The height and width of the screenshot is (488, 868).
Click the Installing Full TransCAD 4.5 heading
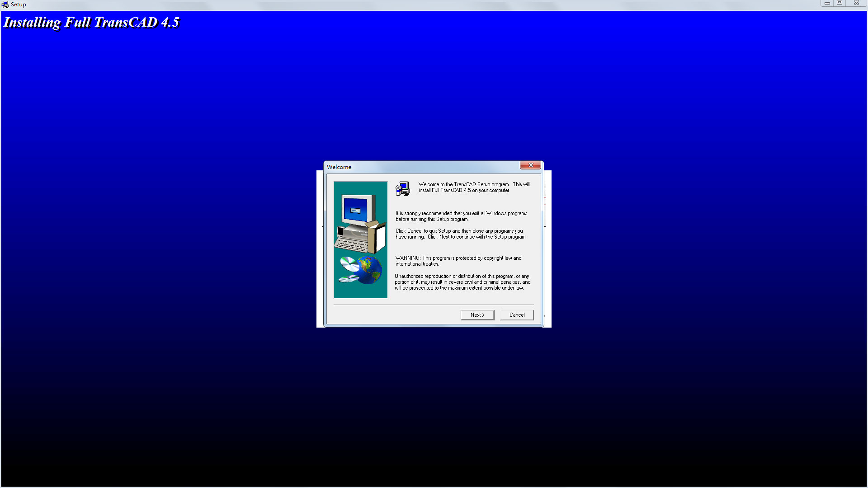pyautogui.click(x=92, y=22)
